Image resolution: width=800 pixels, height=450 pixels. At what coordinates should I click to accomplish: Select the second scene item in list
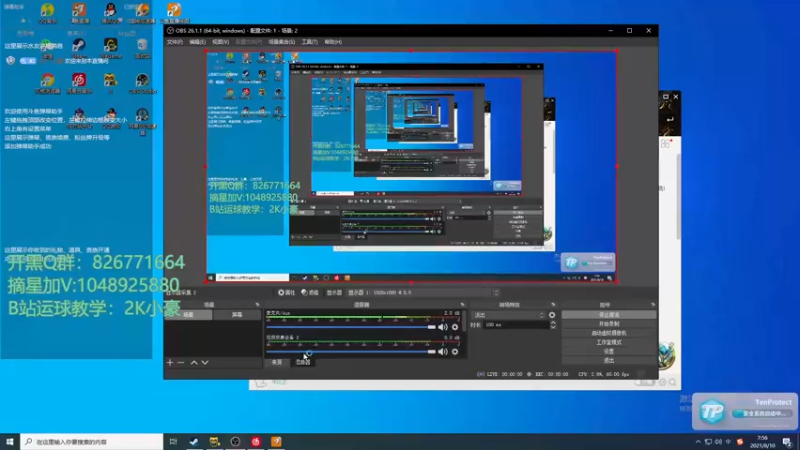(237, 315)
